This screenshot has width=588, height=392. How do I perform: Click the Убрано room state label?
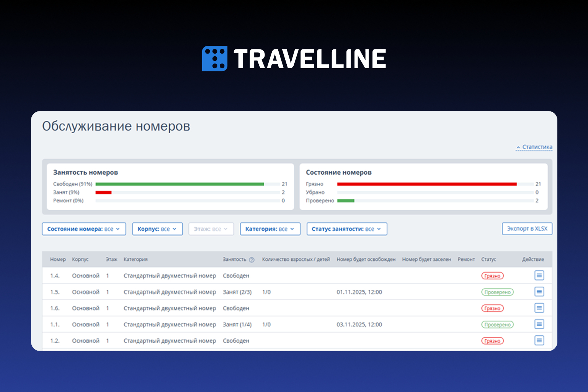tap(315, 193)
